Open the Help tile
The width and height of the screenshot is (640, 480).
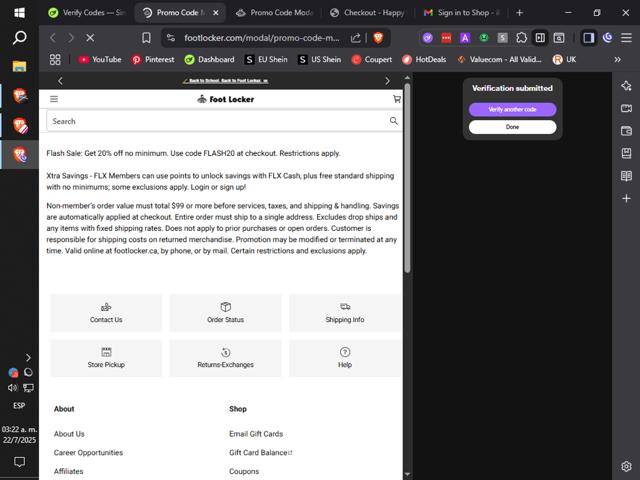point(345,358)
